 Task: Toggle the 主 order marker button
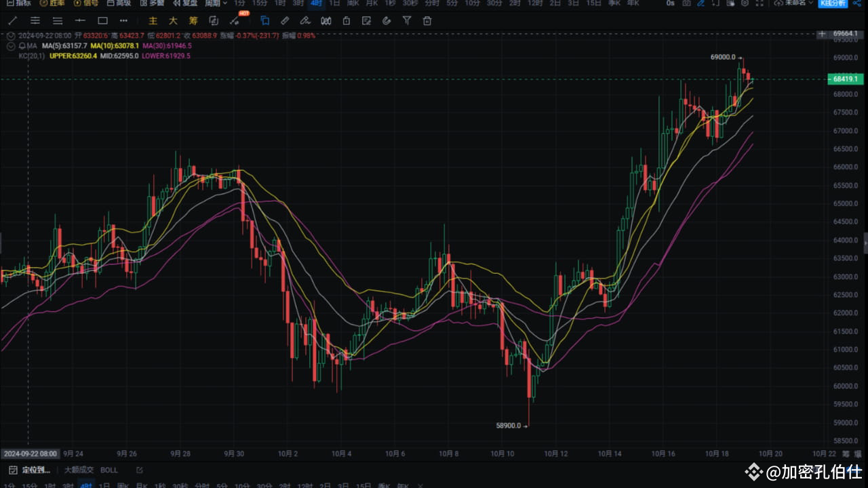coord(153,21)
